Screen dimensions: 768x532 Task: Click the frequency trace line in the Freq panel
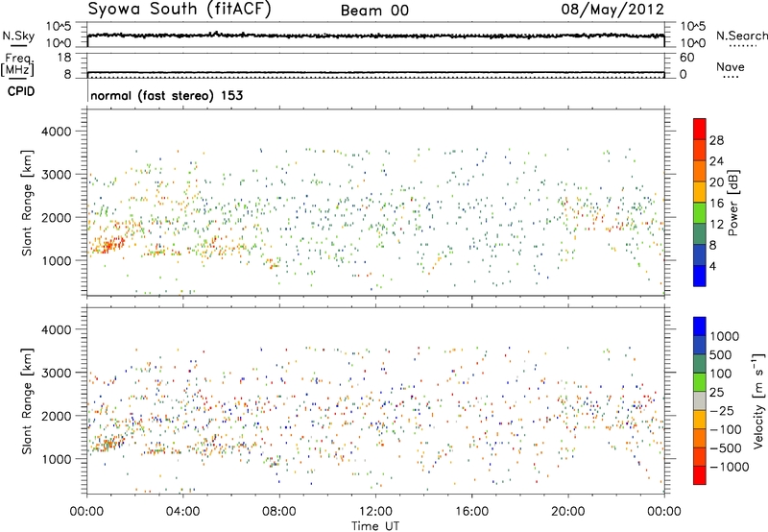[375, 72]
